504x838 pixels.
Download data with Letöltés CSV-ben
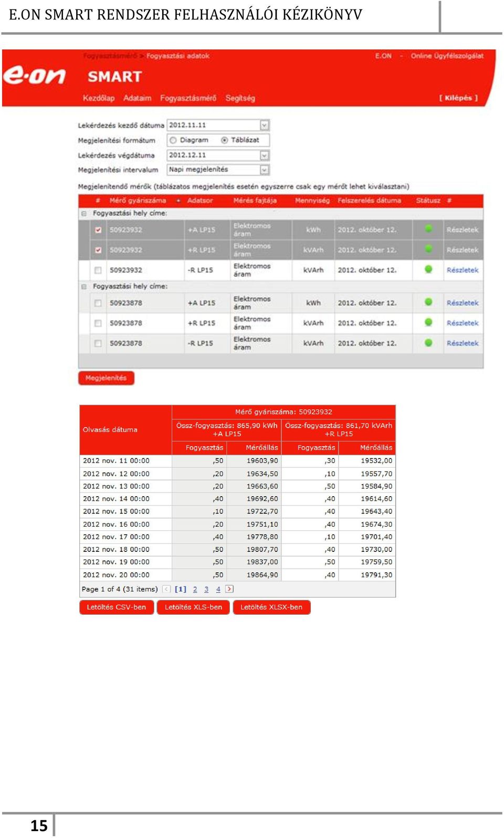[x=117, y=607]
